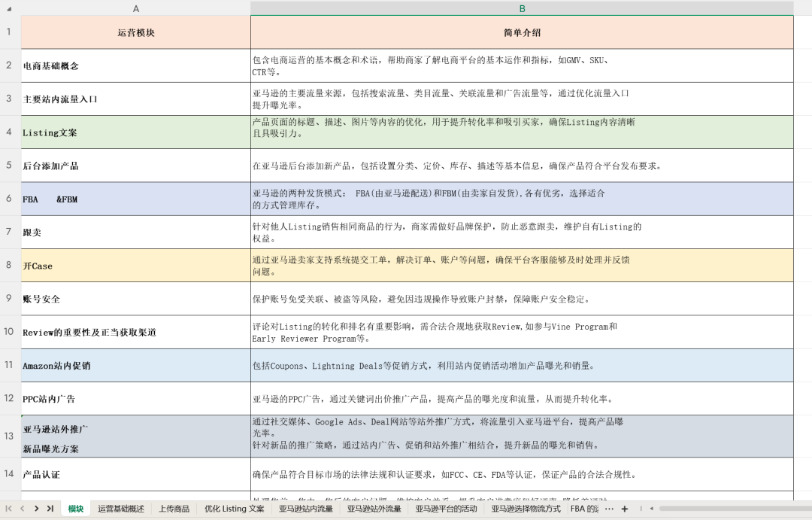Click the previous sheet arrow icon

(x=23, y=509)
